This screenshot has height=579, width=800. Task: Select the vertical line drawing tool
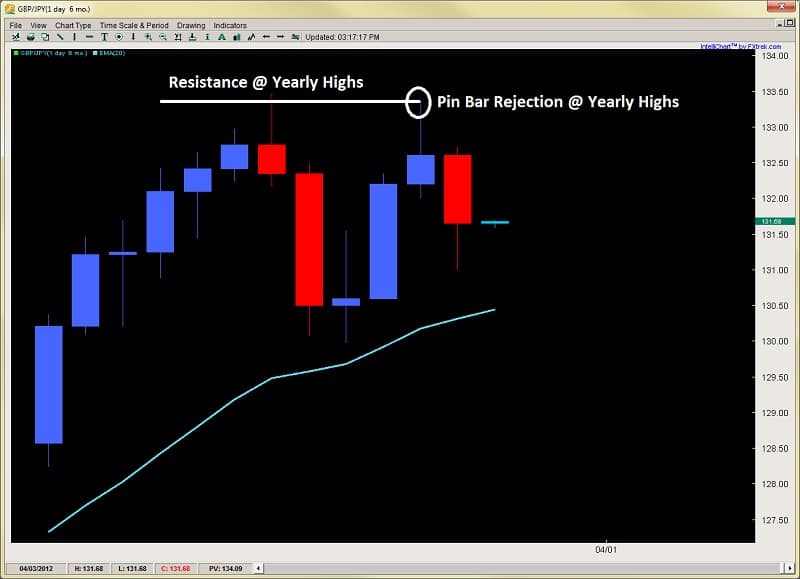point(74,37)
